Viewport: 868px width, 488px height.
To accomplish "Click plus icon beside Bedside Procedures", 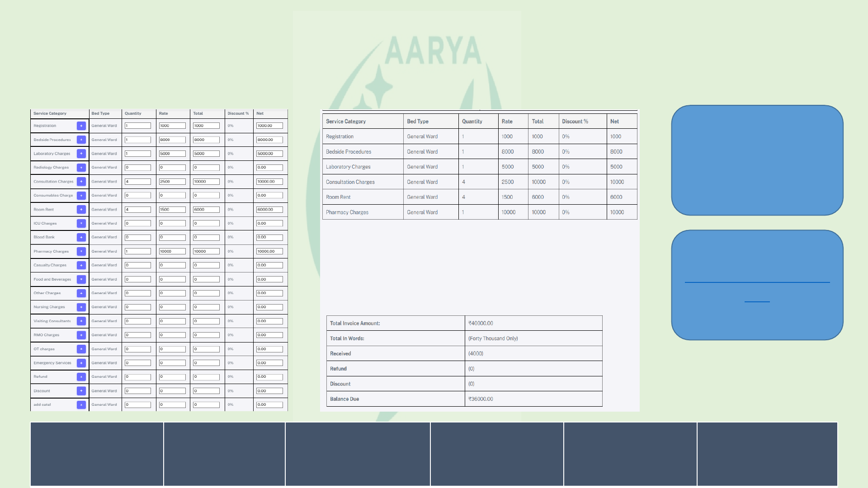I will (x=81, y=140).
